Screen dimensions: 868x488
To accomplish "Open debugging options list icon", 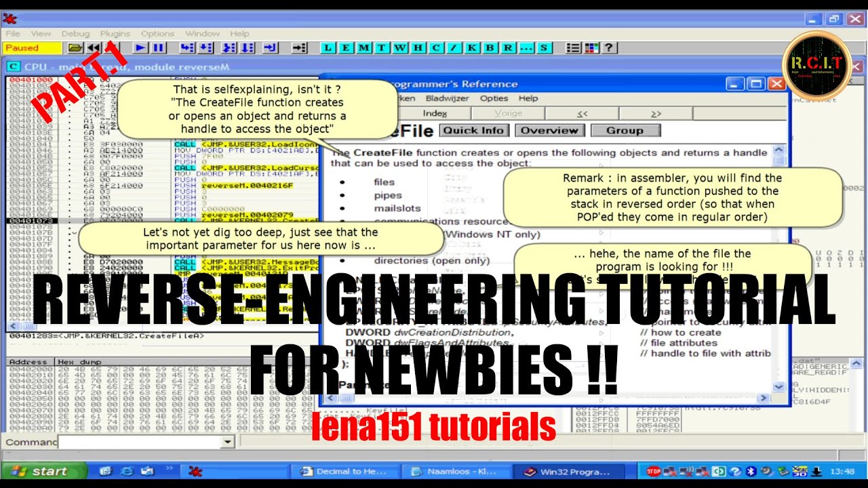I will tap(574, 47).
